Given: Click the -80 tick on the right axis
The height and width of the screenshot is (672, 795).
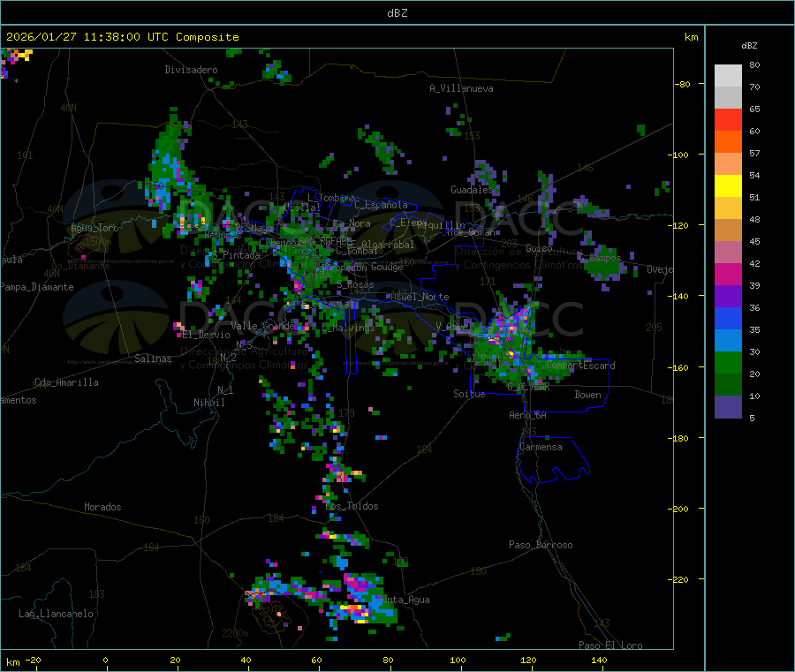Looking at the screenshot, I should coord(682,84).
